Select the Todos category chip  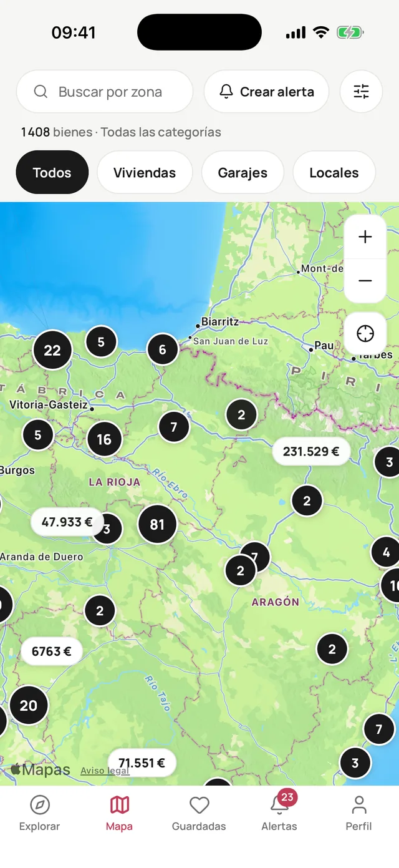click(x=52, y=173)
